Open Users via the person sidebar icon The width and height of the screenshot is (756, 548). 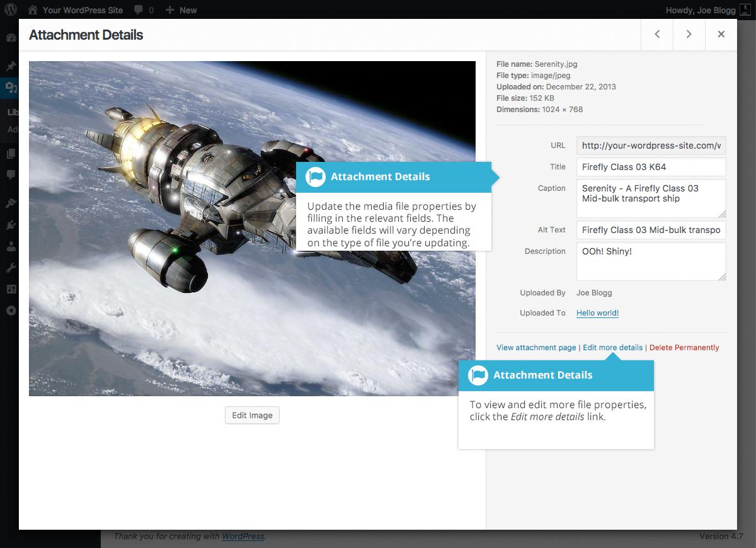point(10,246)
